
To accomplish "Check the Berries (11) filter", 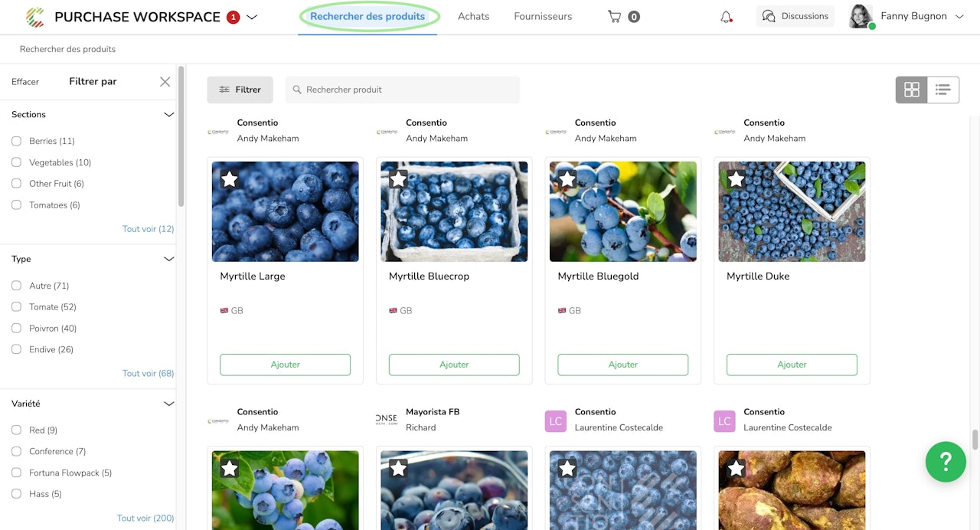I will click(16, 141).
